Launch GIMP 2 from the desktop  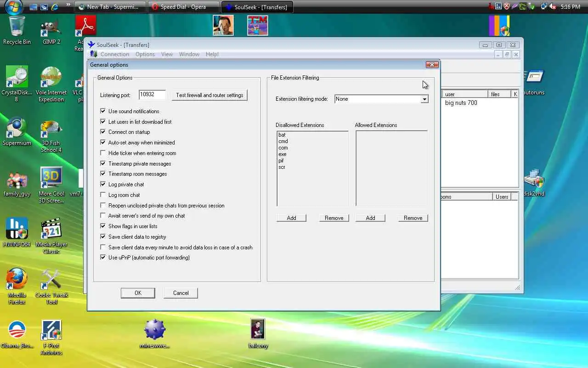coord(51,31)
